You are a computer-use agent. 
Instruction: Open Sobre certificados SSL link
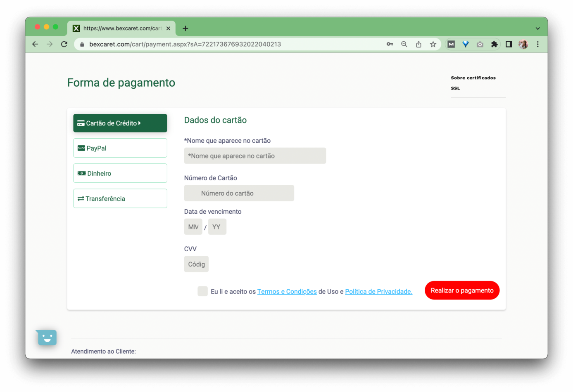click(473, 83)
